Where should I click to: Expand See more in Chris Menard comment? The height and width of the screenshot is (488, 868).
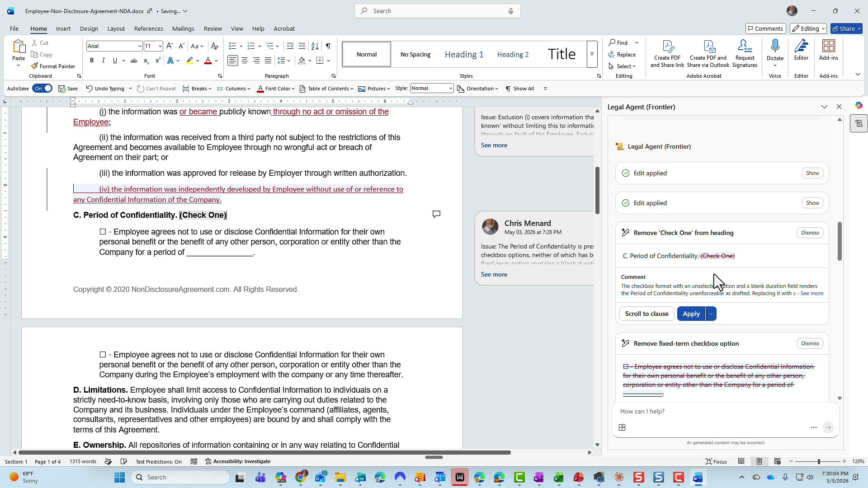[x=494, y=274]
